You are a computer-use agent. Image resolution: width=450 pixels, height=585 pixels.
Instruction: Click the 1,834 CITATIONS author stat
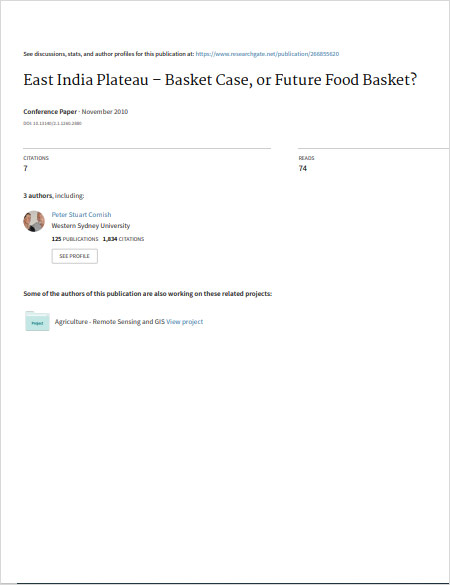(x=124, y=239)
